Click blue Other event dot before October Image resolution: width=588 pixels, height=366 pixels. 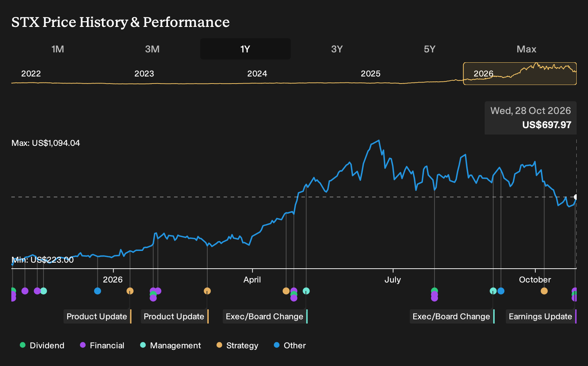pyautogui.click(x=501, y=291)
